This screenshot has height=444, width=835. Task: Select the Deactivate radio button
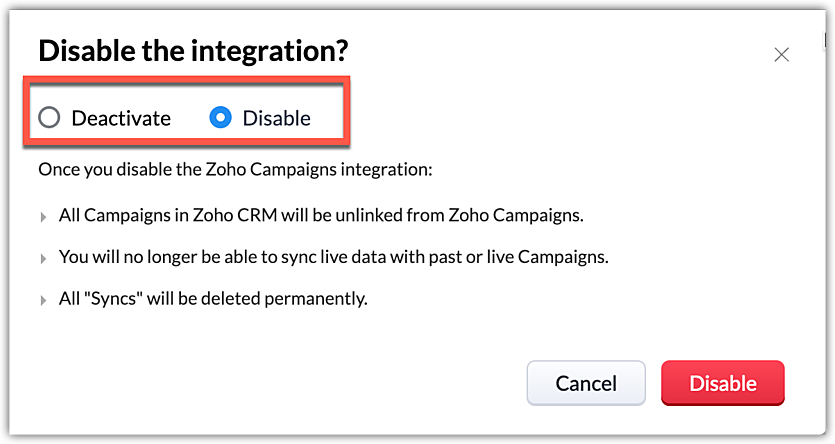[x=49, y=118]
